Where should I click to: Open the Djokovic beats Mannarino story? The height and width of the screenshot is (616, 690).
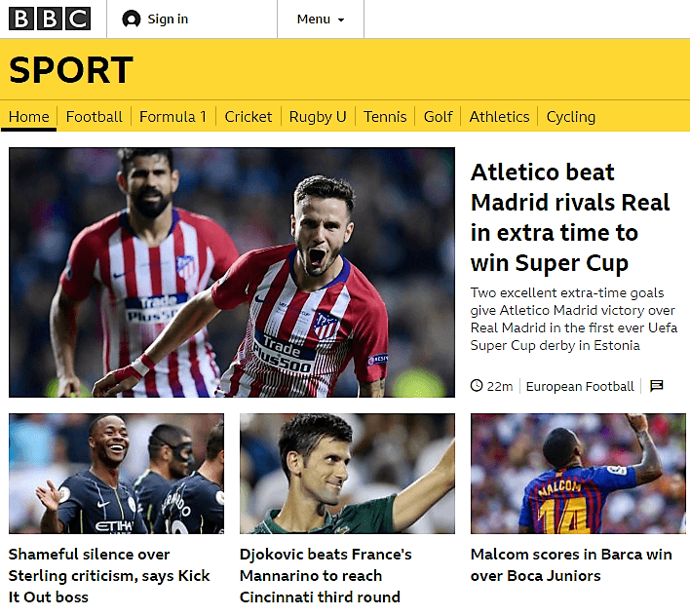coord(326,575)
